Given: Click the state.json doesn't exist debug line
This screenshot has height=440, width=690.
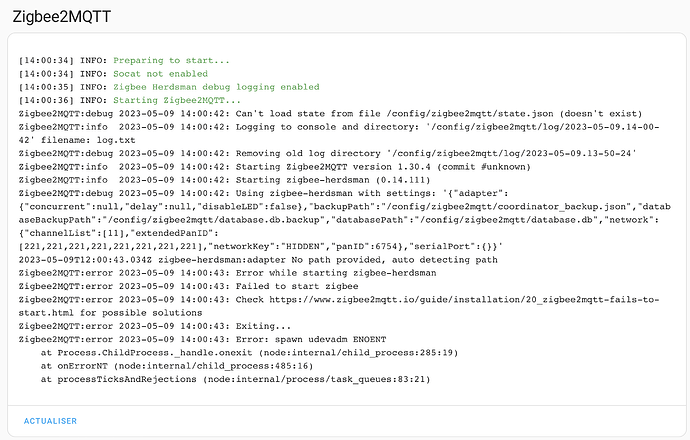Looking at the screenshot, I should pos(330,114).
